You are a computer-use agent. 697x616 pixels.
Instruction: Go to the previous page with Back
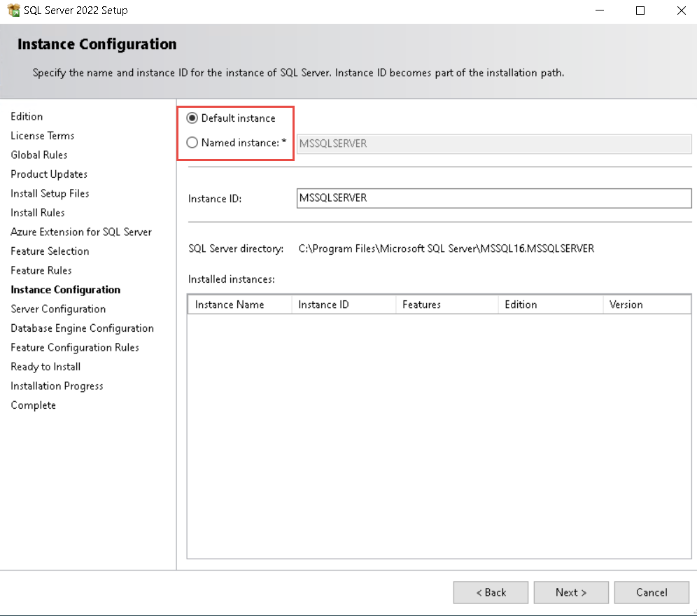491,592
